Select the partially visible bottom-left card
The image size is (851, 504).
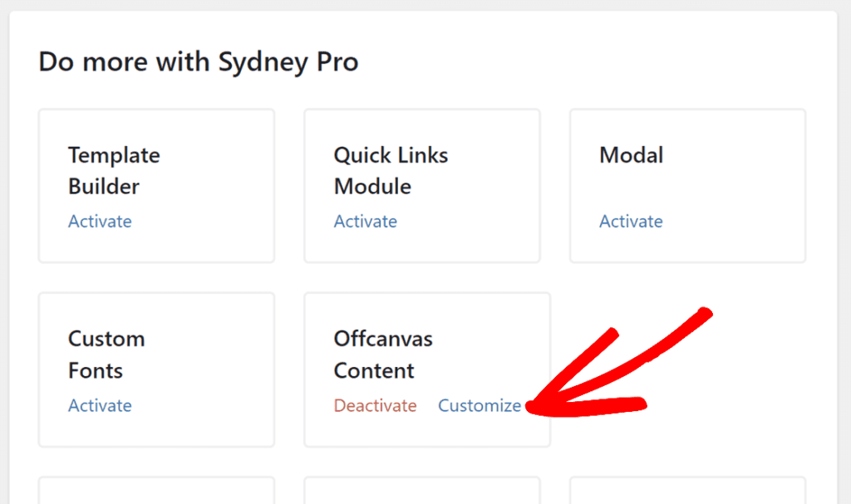pos(156,492)
